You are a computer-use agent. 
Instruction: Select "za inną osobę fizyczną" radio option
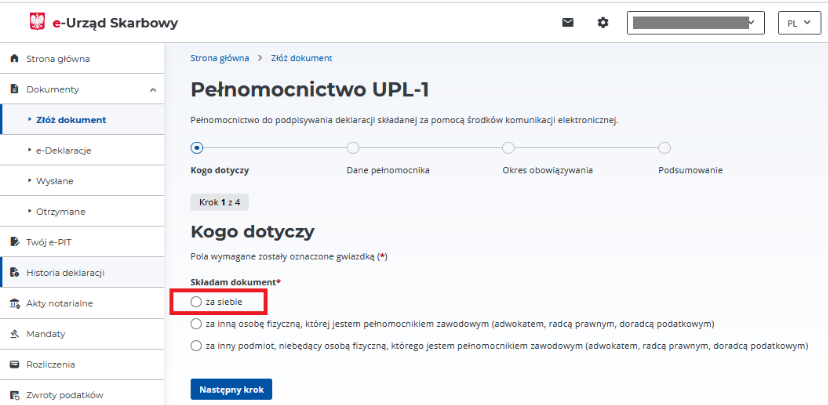(196, 324)
